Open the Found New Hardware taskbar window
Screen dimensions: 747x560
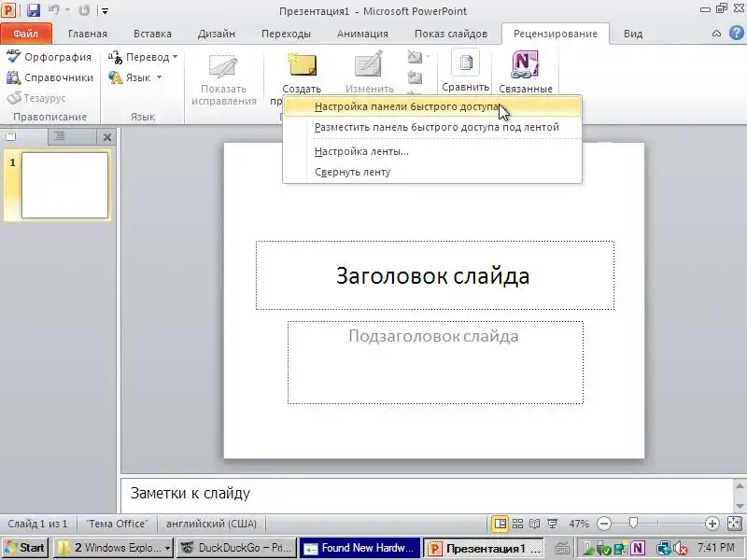tap(359, 548)
